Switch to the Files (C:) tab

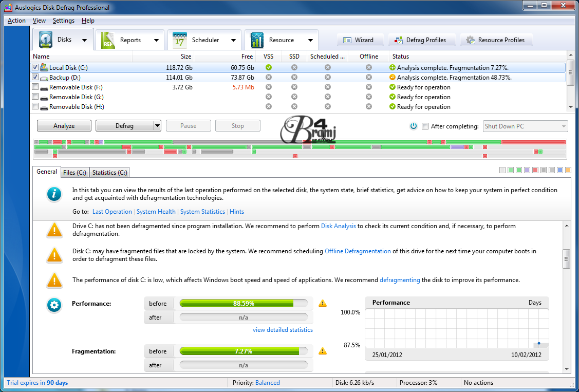74,172
